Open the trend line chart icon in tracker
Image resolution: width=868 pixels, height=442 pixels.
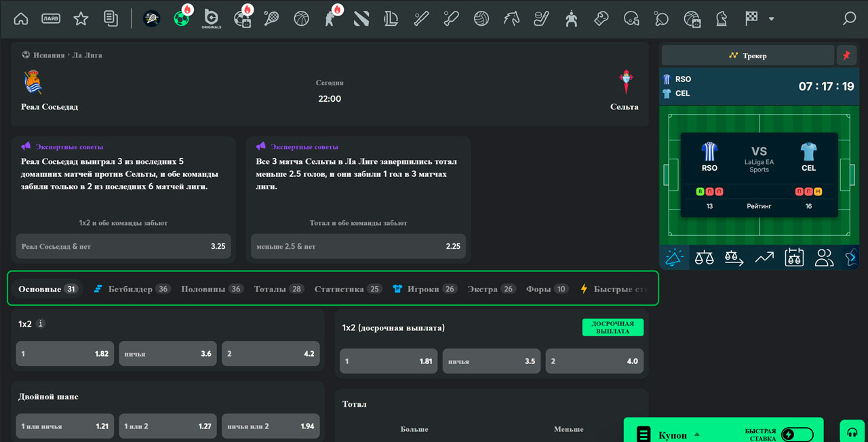pyautogui.click(x=764, y=258)
